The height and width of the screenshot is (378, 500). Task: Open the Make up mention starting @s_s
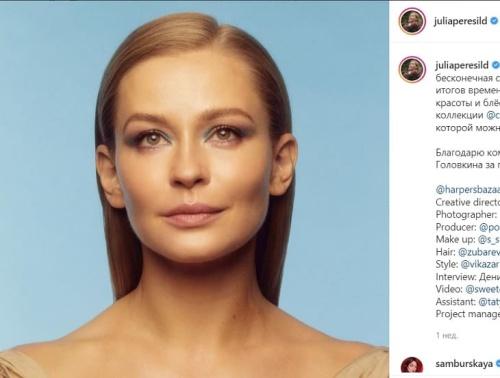(489, 240)
